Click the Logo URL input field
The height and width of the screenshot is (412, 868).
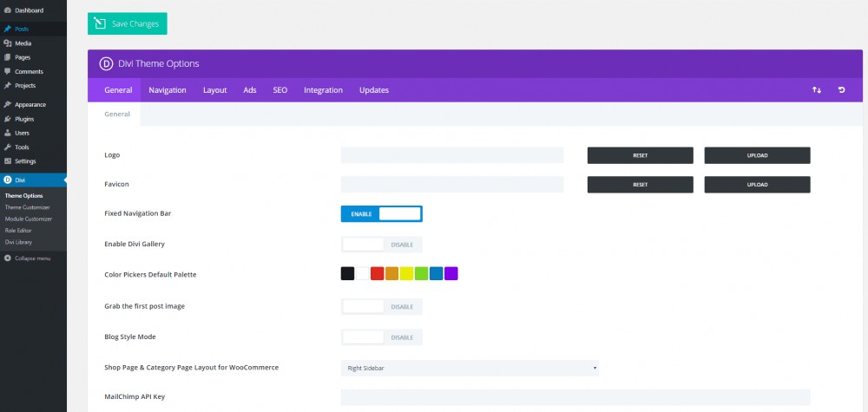pos(452,155)
